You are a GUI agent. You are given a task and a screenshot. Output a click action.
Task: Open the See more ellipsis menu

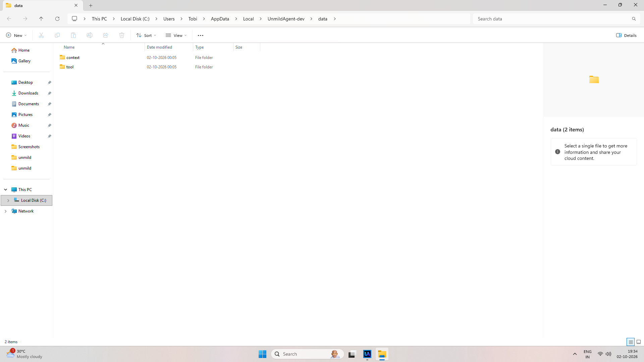coord(201,36)
